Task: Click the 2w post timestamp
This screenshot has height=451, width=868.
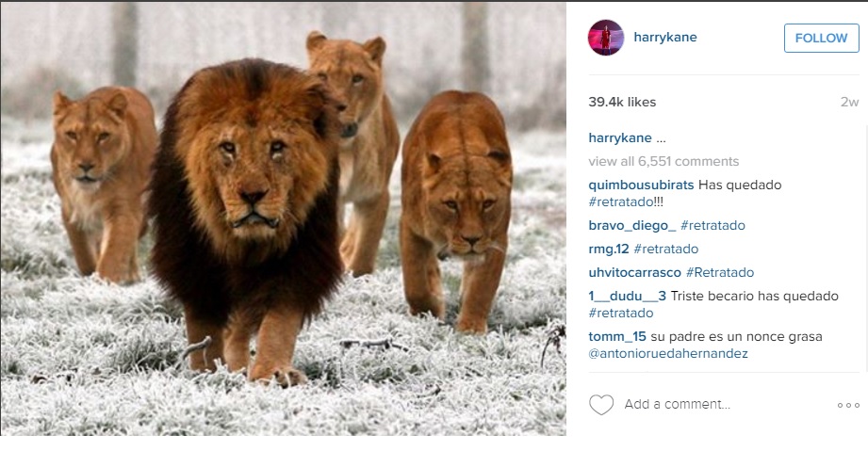Action: click(849, 102)
